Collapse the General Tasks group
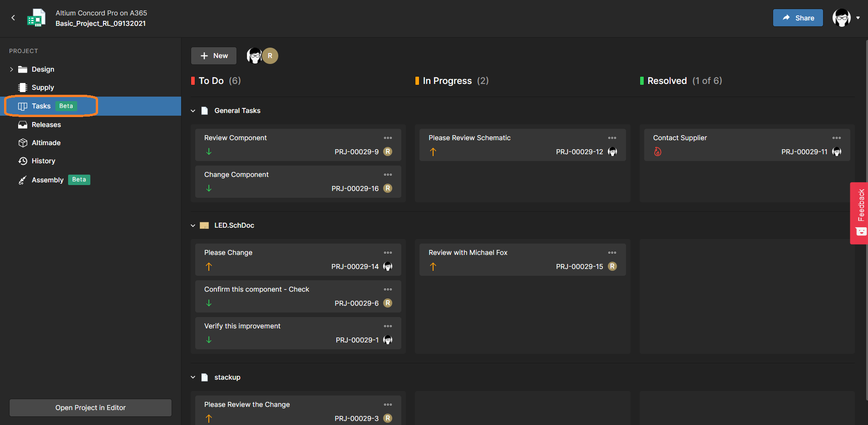The width and height of the screenshot is (868, 425). (193, 111)
